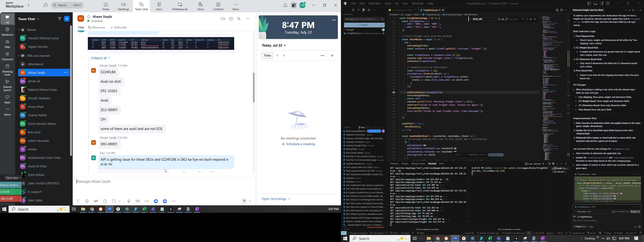The width and height of the screenshot is (644, 242).
Task: Open send options dropdown arrow
Action: 250,201
